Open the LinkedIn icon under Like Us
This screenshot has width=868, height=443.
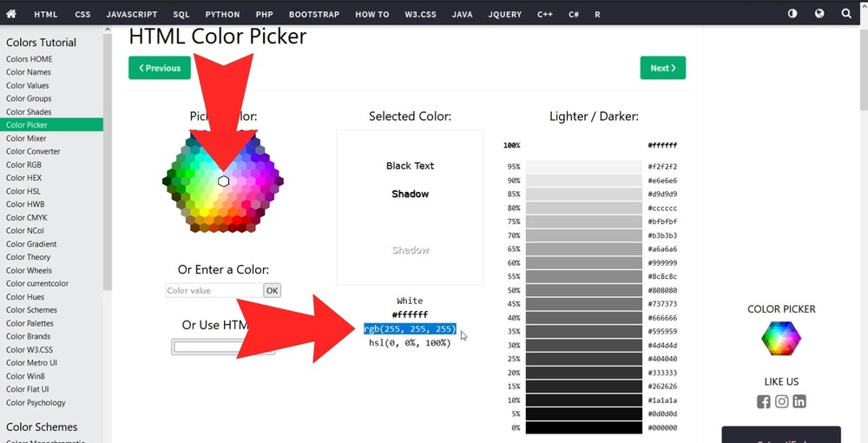(799, 401)
